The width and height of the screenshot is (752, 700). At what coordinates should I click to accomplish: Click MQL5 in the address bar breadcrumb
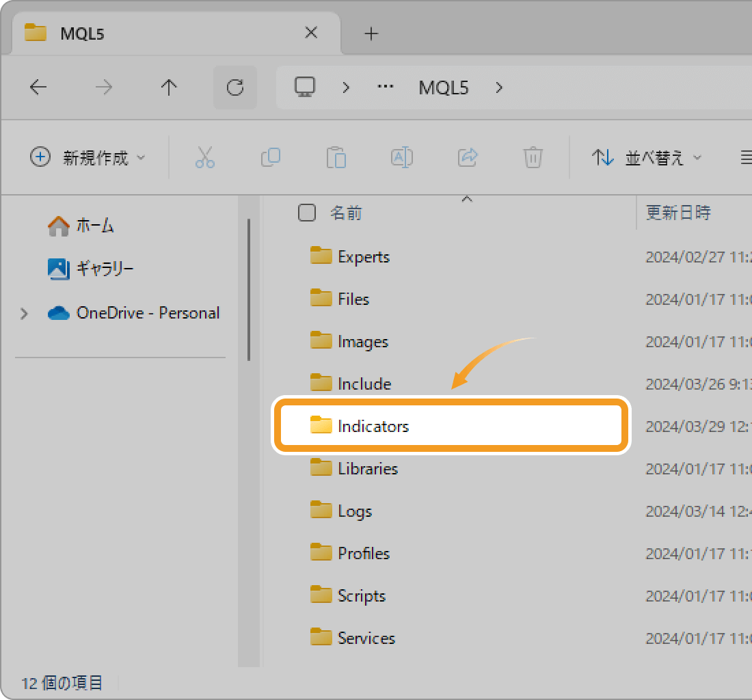[443, 87]
